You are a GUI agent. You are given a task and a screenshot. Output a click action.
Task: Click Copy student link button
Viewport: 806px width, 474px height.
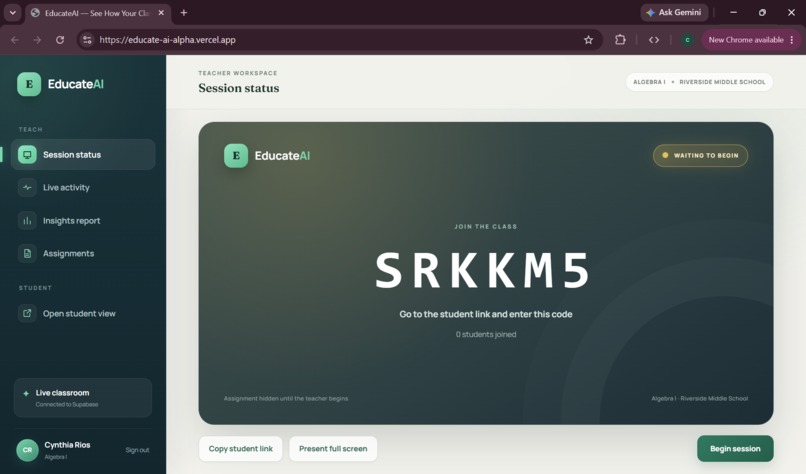point(241,449)
